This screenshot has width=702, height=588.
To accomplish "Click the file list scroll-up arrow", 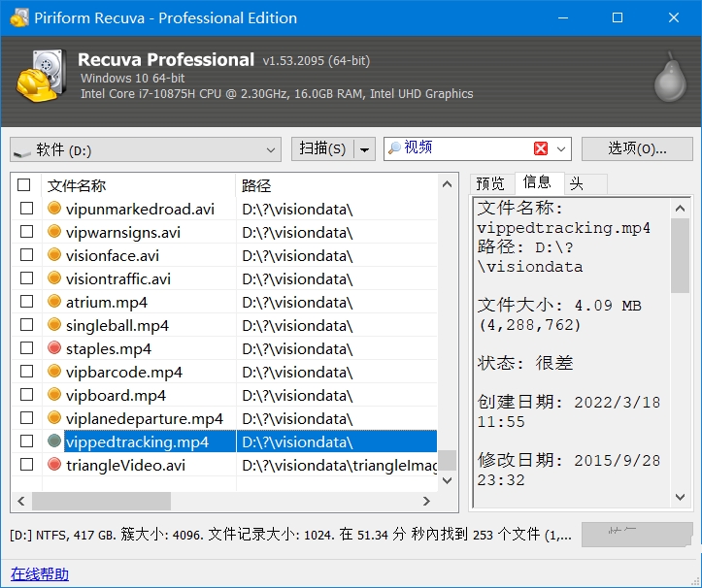I will coord(447,184).
